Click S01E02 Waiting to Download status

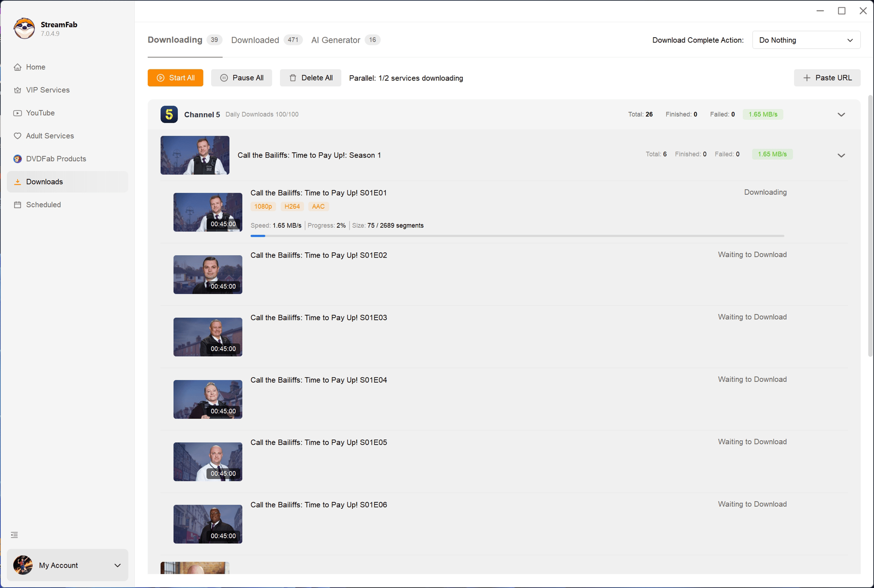[x=752, y=255]
